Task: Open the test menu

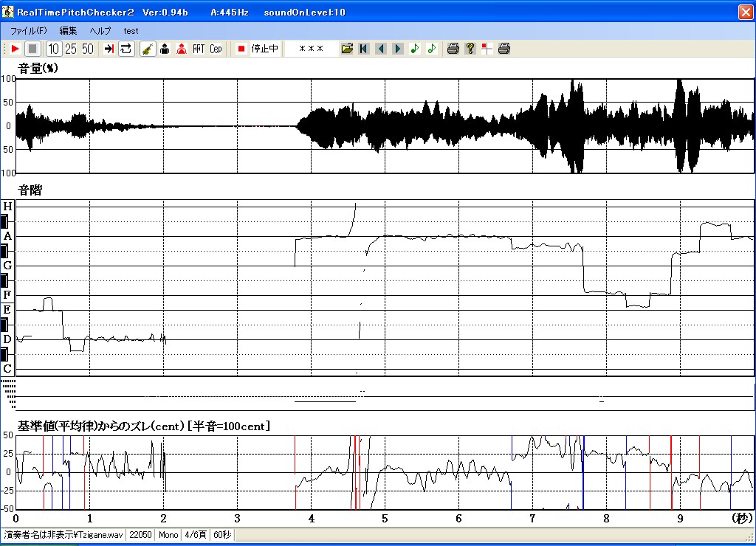Action: 131,31
